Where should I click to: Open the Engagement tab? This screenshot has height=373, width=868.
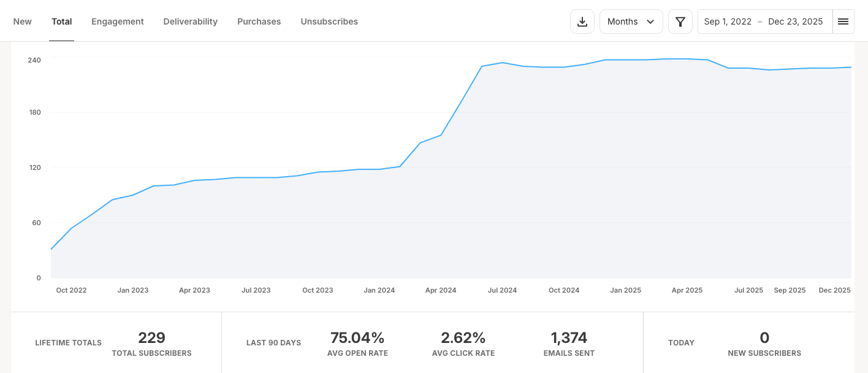118,21
